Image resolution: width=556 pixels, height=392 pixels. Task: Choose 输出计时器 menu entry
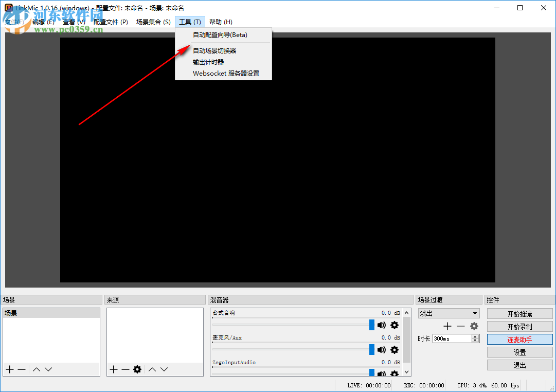coord(223,62)
